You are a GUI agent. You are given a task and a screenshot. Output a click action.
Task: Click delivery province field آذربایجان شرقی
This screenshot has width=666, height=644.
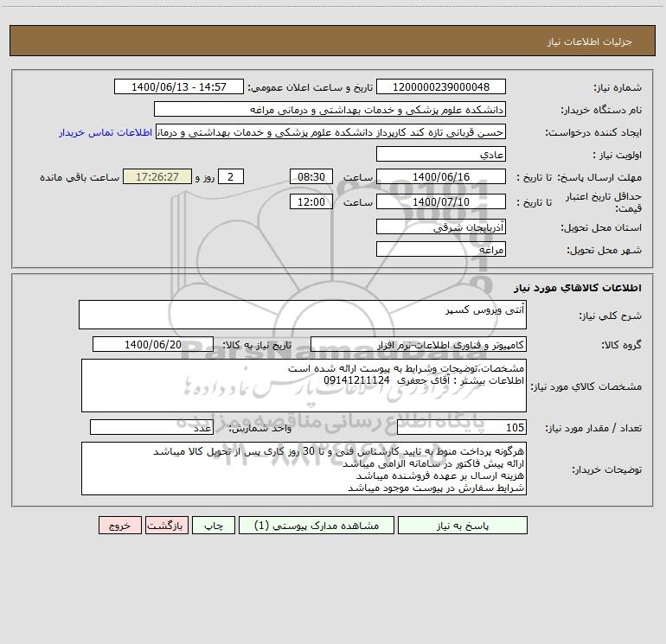click(x=441, y=226)
